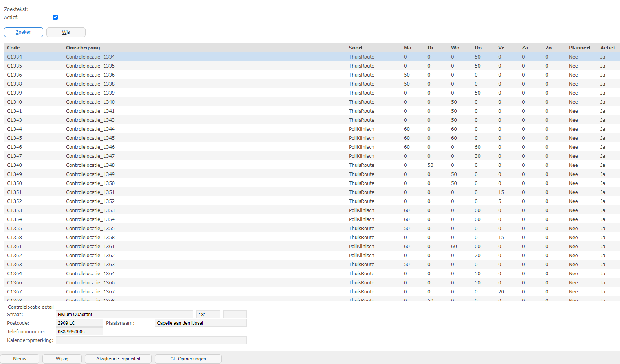Click the Wijzig button
Image resolution: width=620 pixels, height=364 pixels.
tap(62, 359)
